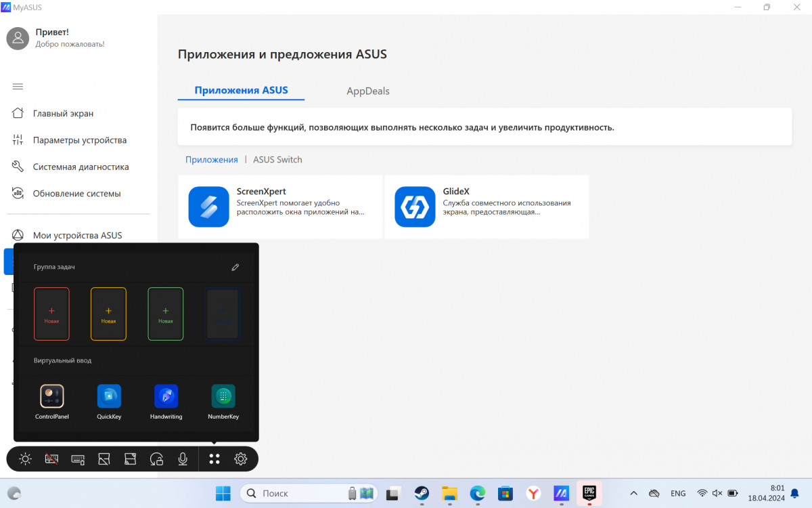Open the muted volume icon in tray
812x508 pixels.
pos(717,493)
